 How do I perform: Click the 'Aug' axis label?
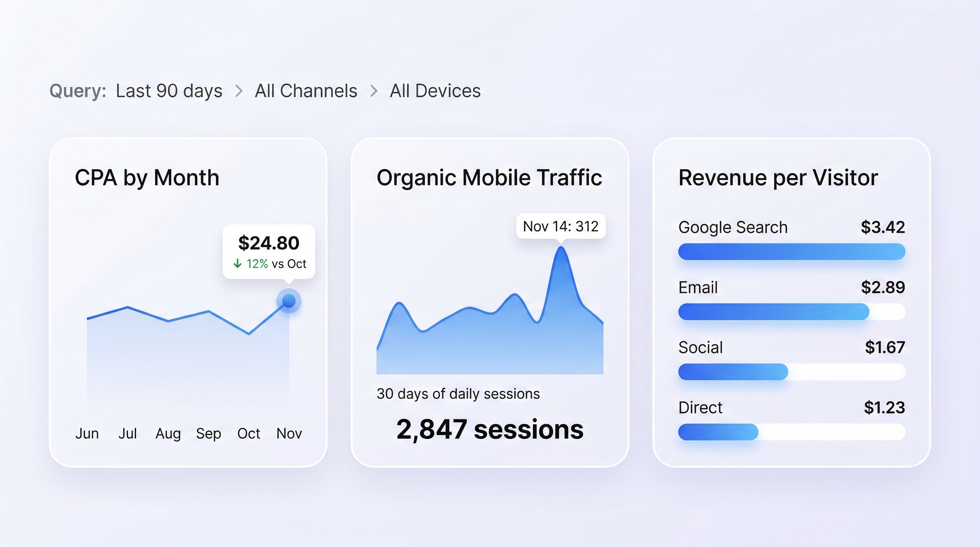point(168,434)
